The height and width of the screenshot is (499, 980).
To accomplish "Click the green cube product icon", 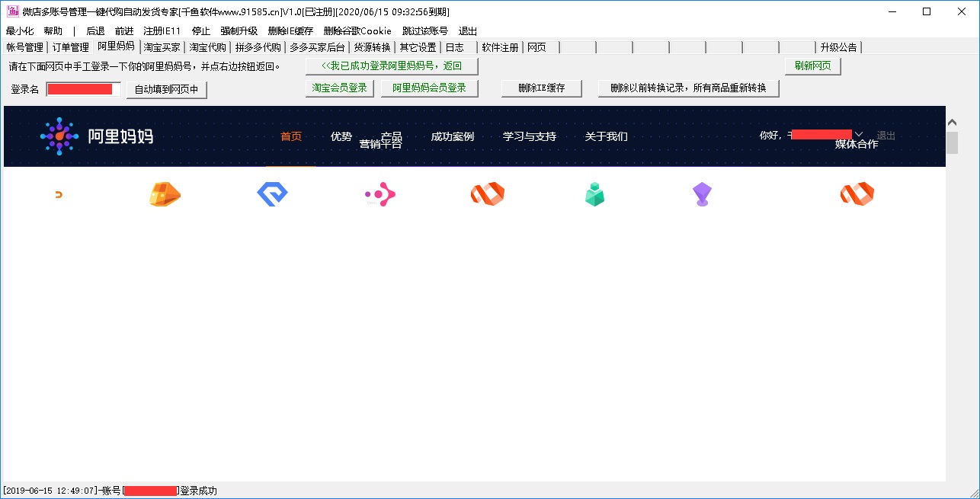I will (x=594, y=195).
